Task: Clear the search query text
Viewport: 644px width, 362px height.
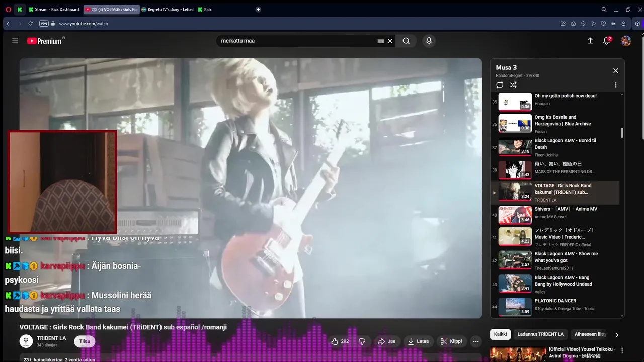Action: (390, 41)
